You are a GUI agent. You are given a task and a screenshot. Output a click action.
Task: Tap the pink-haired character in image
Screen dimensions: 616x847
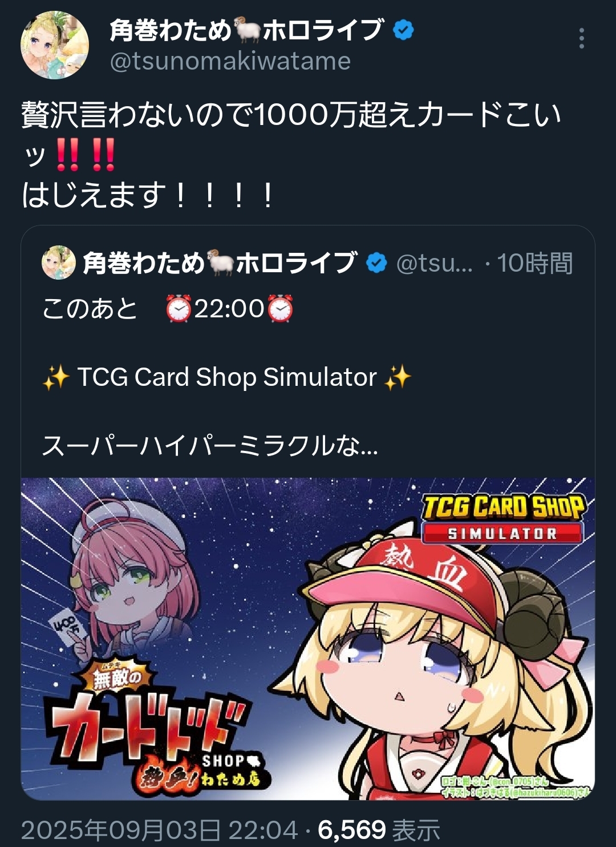132,576
